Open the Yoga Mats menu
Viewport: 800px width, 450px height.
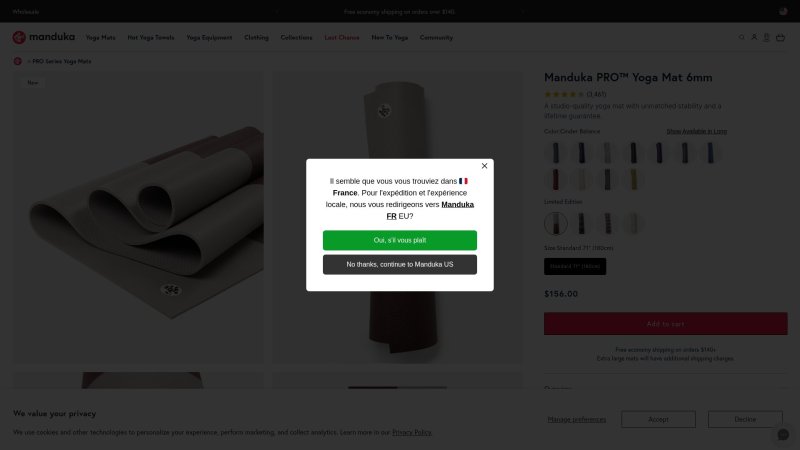[x=101, y=37]
